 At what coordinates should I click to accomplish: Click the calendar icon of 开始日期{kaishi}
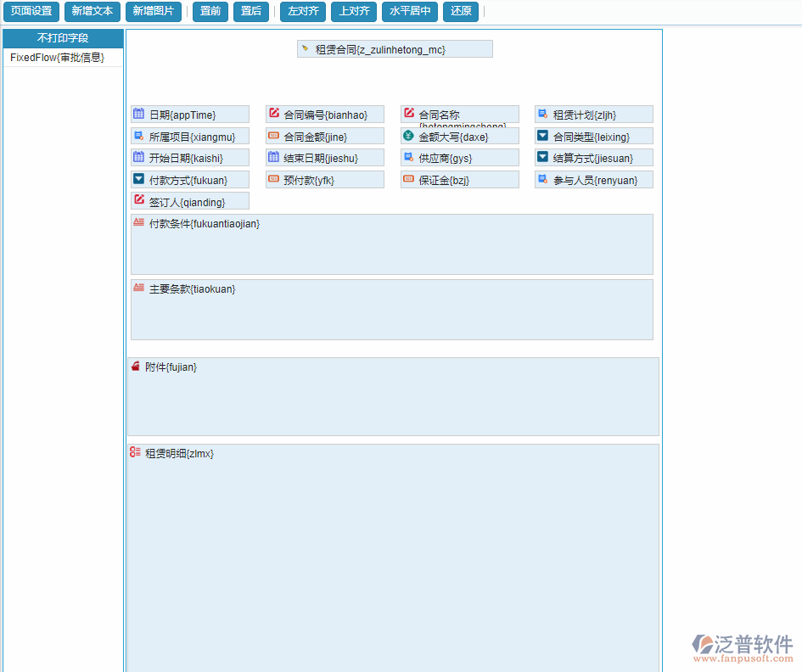[138, 157]
